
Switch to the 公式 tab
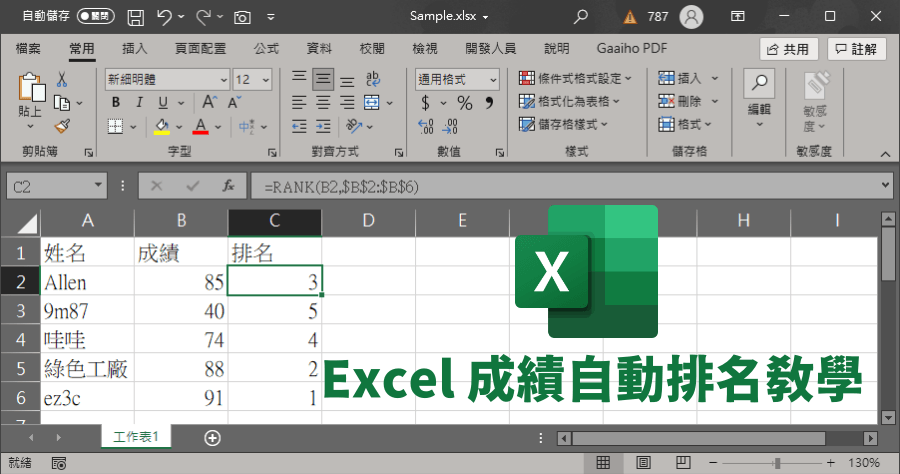tap(266, 49)
